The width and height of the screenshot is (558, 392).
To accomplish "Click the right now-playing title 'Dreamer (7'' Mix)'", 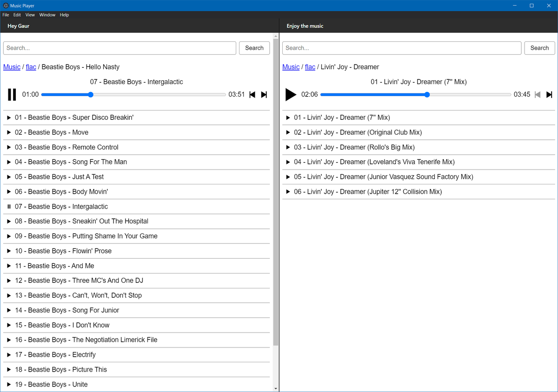I will coord(418,82).
